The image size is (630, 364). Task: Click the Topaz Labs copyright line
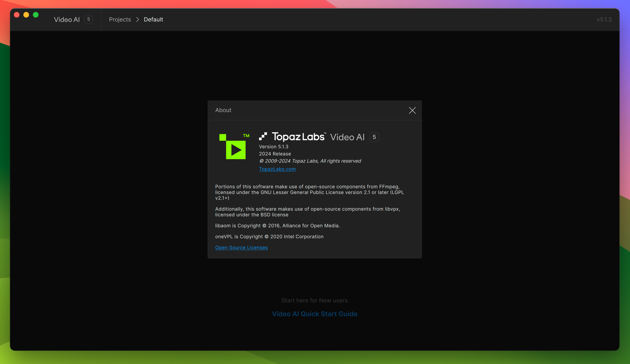(x=310, y=161)
